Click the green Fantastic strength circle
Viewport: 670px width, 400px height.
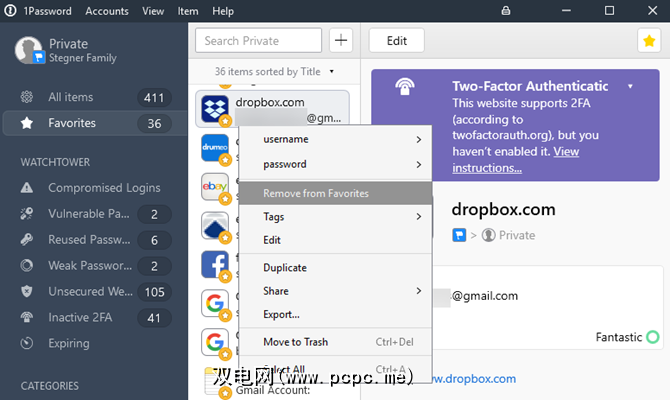[x=652, y=337]
